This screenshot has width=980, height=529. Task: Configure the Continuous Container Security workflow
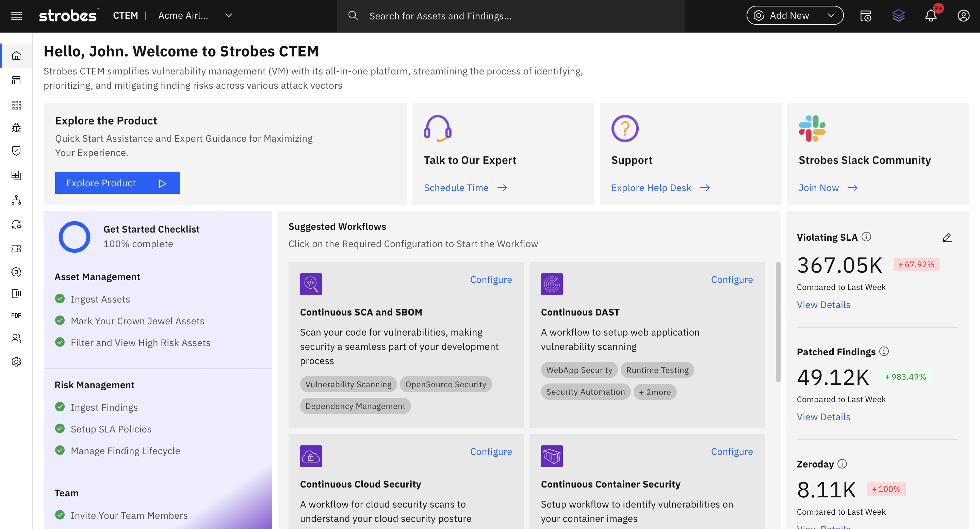coord(732,451)
